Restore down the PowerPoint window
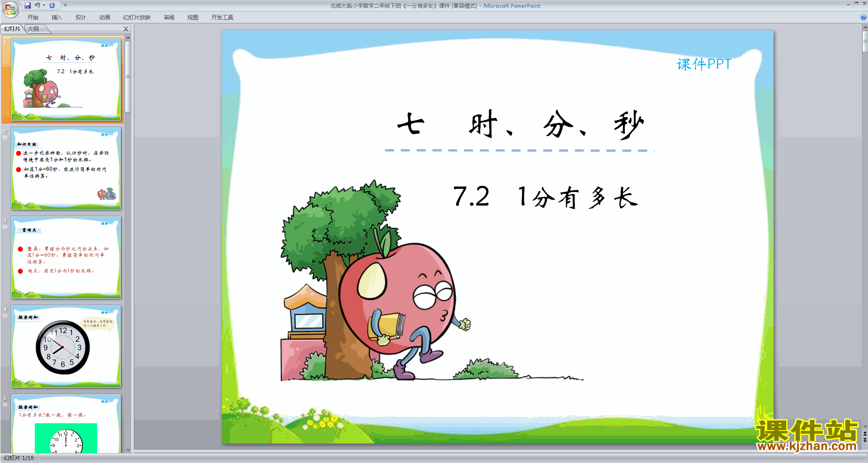868x463 pixels. pos(856,4)
